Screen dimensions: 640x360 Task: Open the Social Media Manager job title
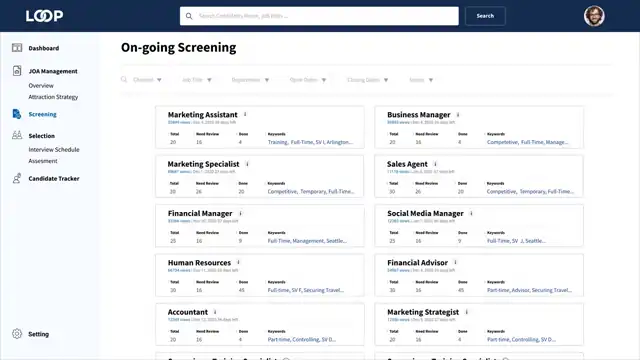(425, 213)
